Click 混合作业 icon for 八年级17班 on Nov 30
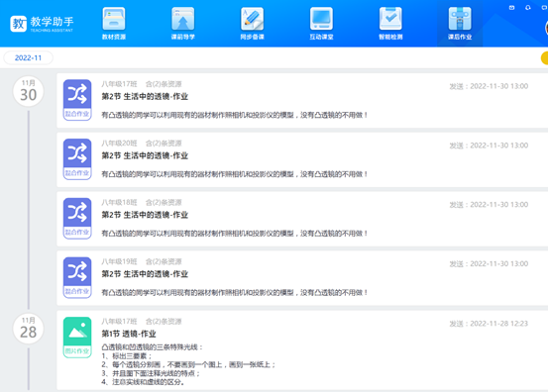The image size is (548, 392). (77, 100)
